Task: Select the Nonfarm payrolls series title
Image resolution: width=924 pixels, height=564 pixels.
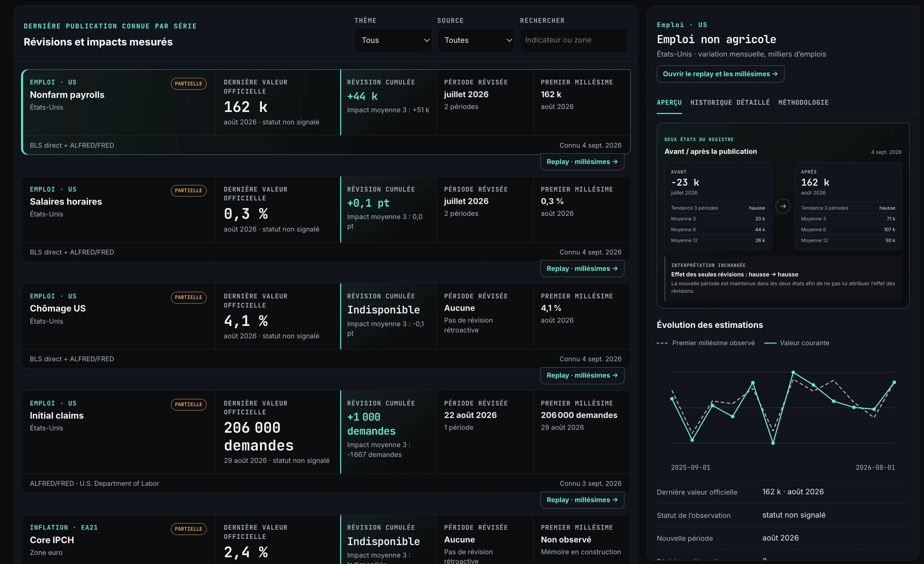Action: 67,95
